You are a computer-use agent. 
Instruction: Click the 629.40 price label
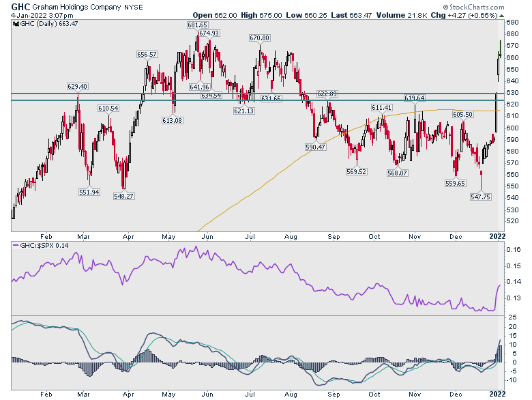[77, 87]
